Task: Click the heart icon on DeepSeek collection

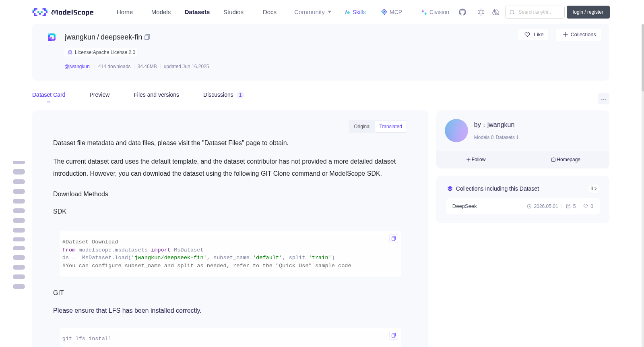Action: point(586,206)
